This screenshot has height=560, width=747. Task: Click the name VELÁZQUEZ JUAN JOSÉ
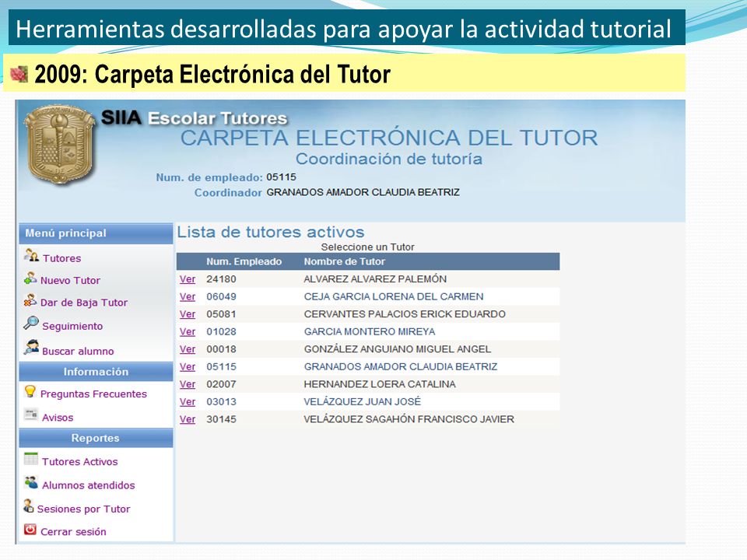[x=363, y=402]
